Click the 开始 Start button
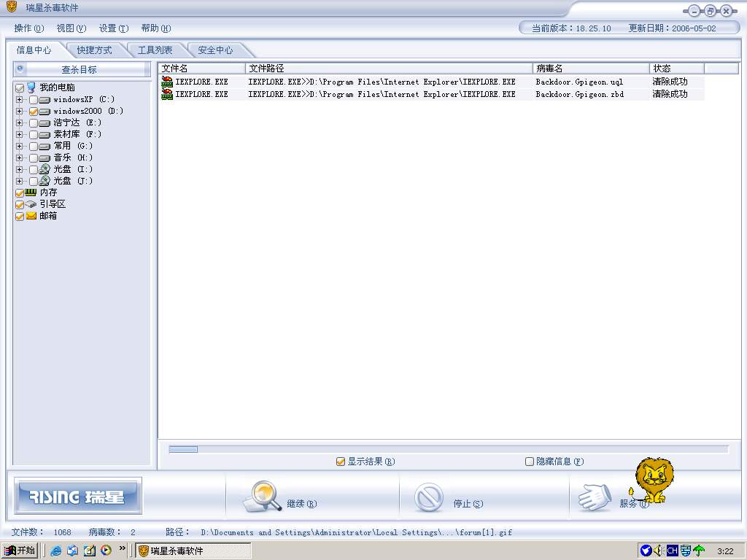 (20, 551)
